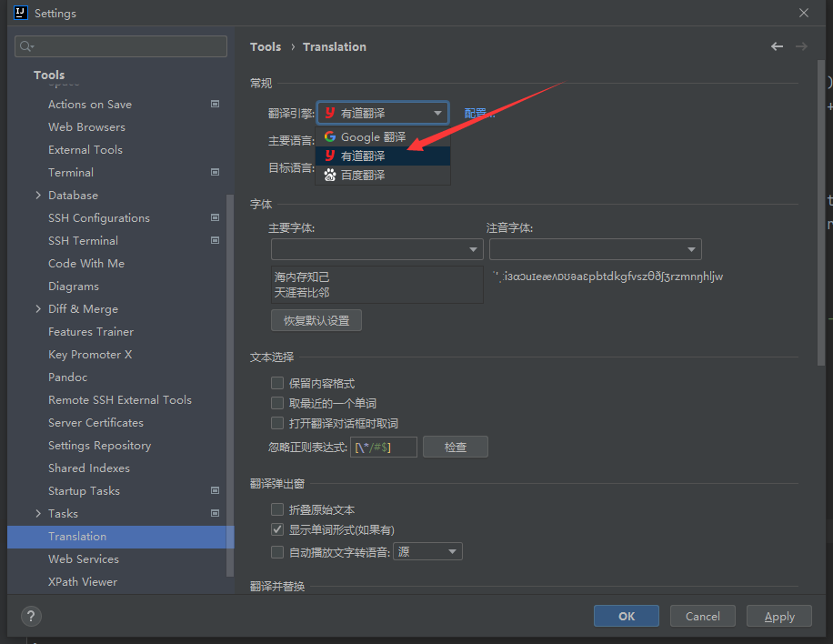Click the Tools breadcrumb link
Screen dimensions: 833x644
pos(266,46)
